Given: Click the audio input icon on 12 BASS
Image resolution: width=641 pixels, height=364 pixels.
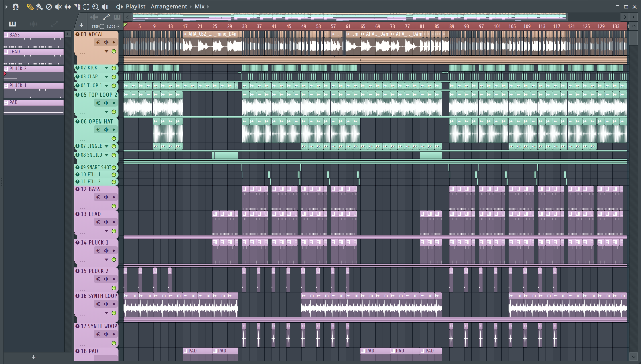Looking at the screenshot, I should click(98, 197).
